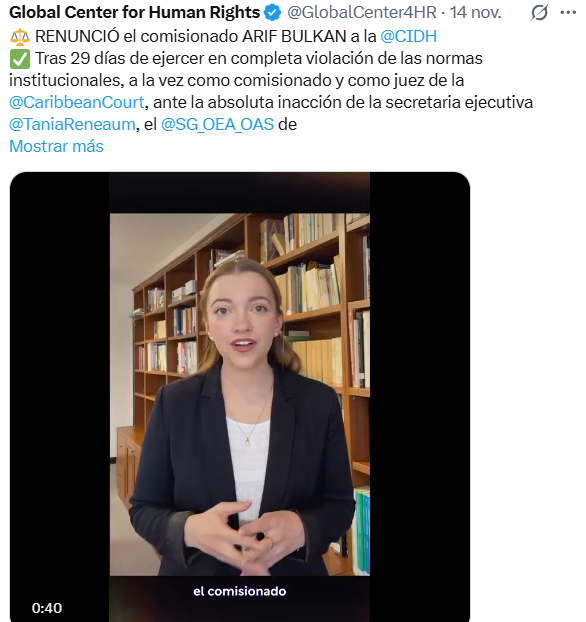Click the word RENUNCIÓ in the post
This screenshot has width=586, height=622.
77,36
